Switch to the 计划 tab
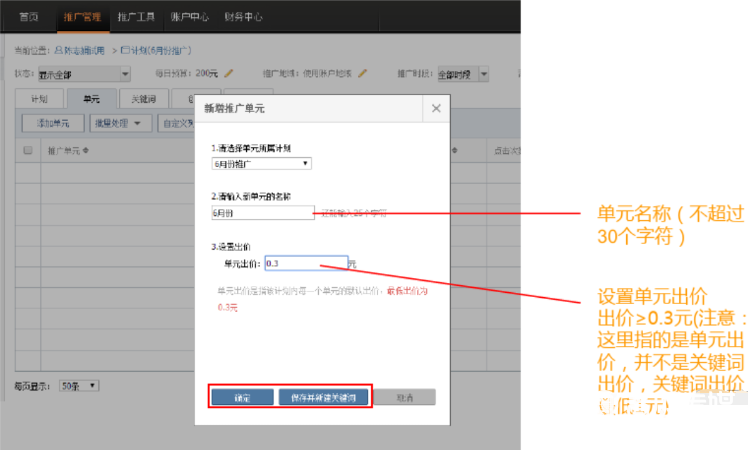Viewport: 748px width, 450px height. [40, 99]
